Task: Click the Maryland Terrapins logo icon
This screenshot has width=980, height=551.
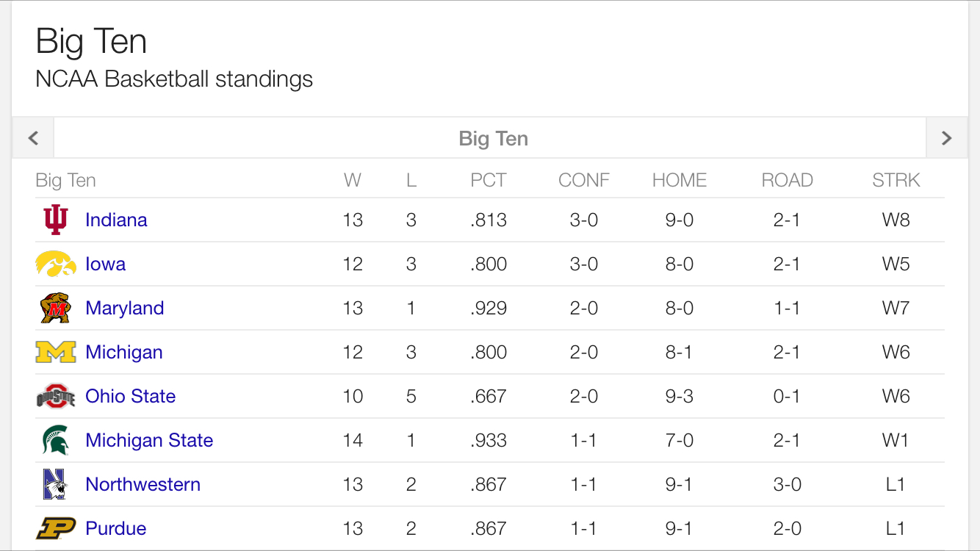Action: pyautogui.click(x=56, y=308)
